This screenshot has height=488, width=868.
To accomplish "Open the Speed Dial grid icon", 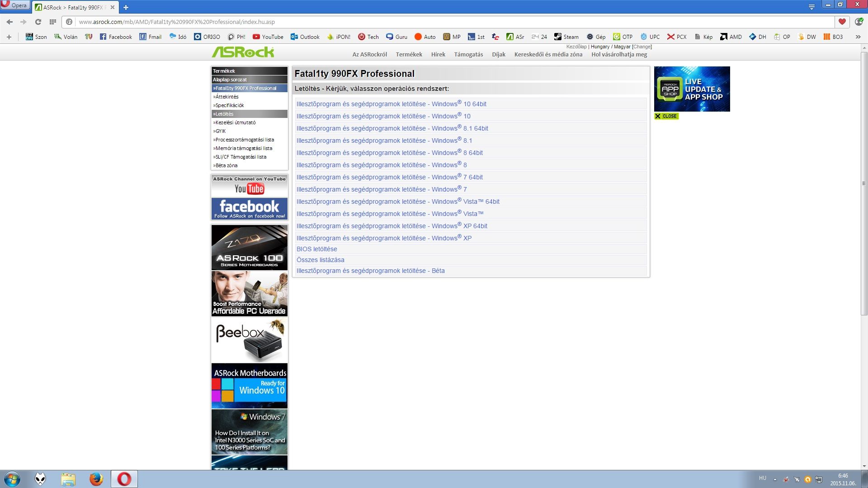I will click(53, 22).
